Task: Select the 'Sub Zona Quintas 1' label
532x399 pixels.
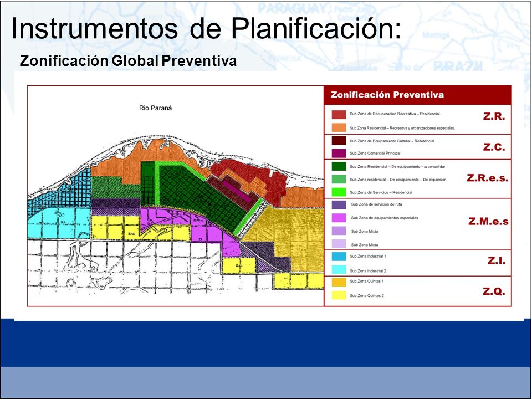Action: tap(367, 281)
